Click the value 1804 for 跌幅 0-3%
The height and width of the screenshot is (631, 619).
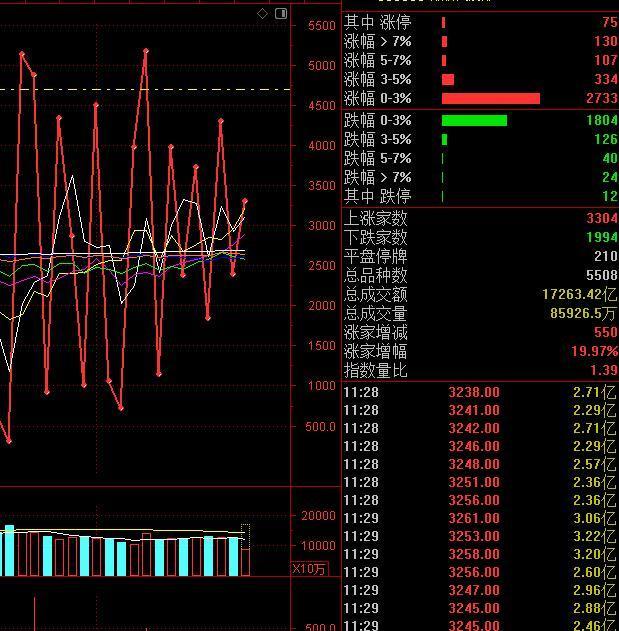(x=601, y=120)
